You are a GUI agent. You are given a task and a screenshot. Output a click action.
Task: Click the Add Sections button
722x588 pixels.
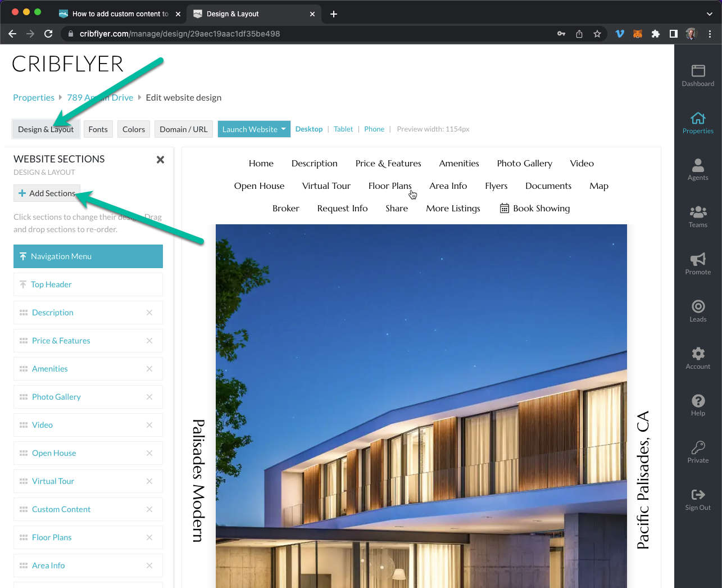[47, 193]
